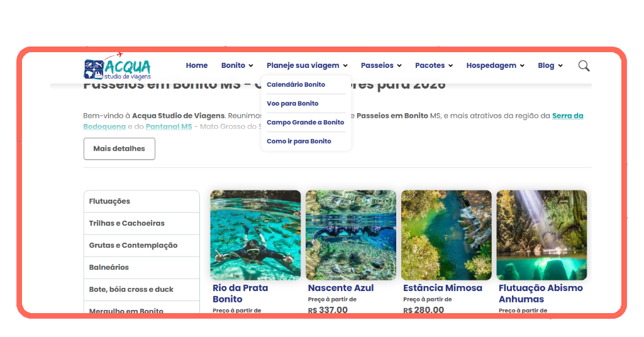644x337 pixels.
Task: Select the Balneários category
Action: point(142,268)
